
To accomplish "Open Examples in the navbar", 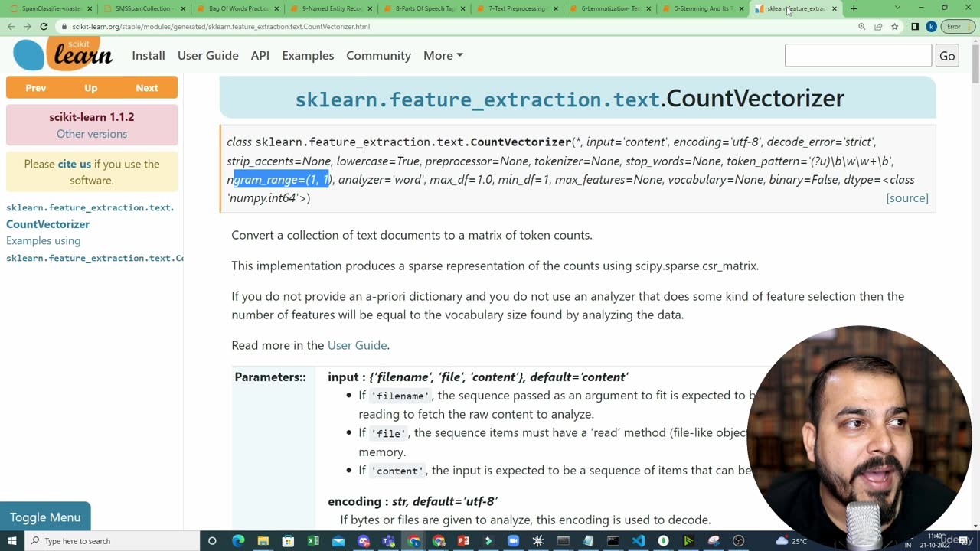I will [x=308, y=55].
